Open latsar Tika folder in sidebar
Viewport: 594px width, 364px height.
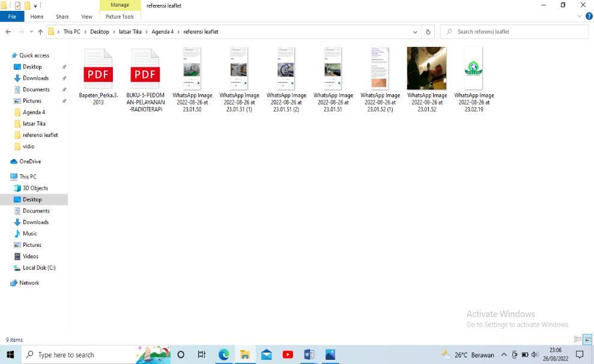pos(34,124)
